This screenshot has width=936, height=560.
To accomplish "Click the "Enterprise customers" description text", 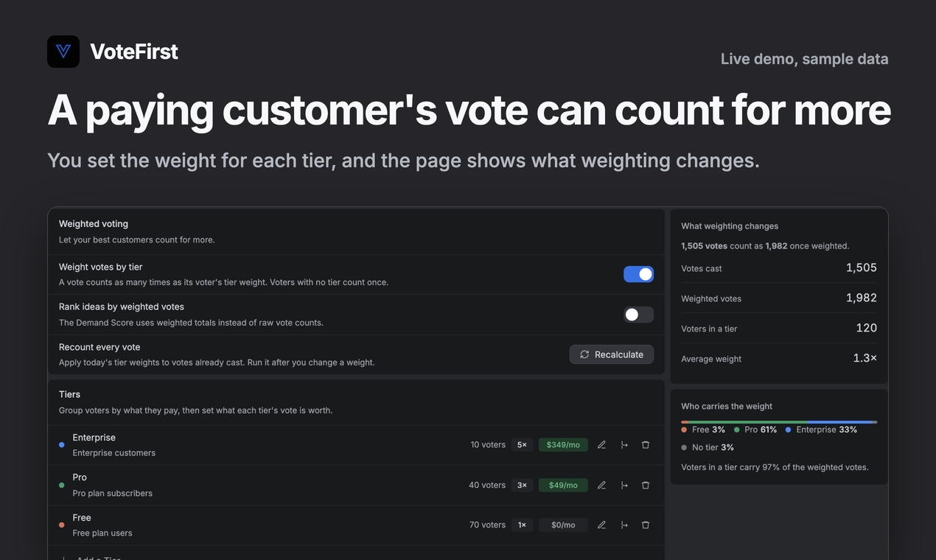I will pos(114,453).
